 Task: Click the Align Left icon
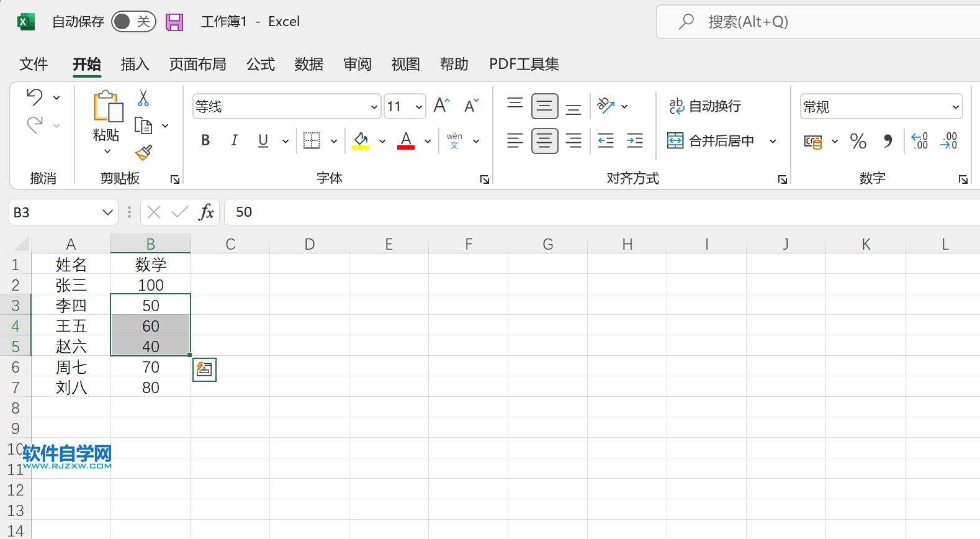pyautogui.click(x=515, y=141)
